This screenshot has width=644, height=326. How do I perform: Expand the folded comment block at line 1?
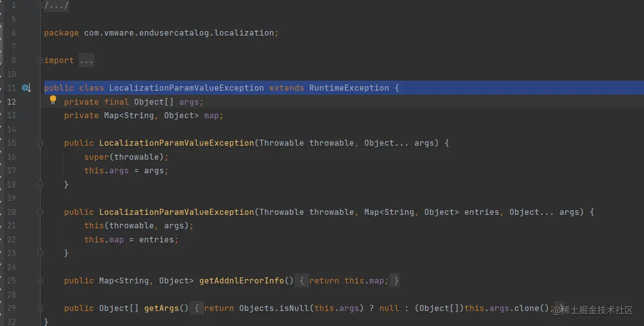(40, 6)
